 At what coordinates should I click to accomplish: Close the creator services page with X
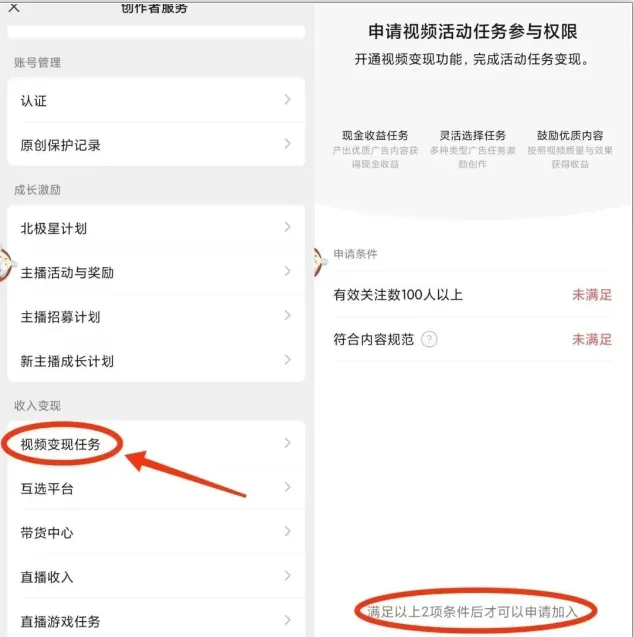coord(14,7)
